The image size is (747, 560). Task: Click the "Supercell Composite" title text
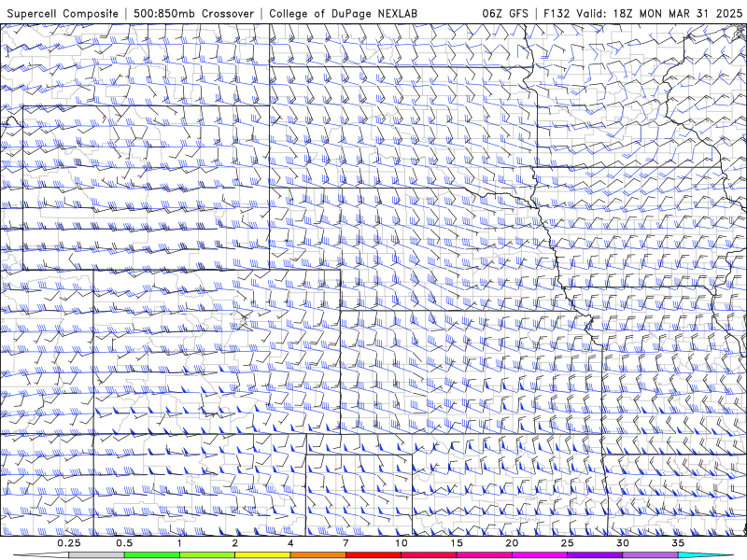[x=63, y=13]
